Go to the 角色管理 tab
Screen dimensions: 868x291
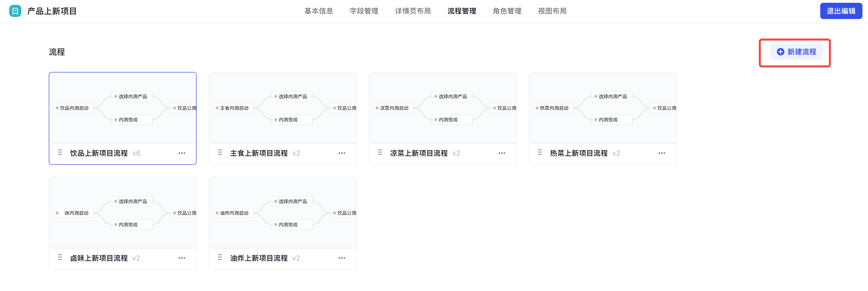point(507,11)
